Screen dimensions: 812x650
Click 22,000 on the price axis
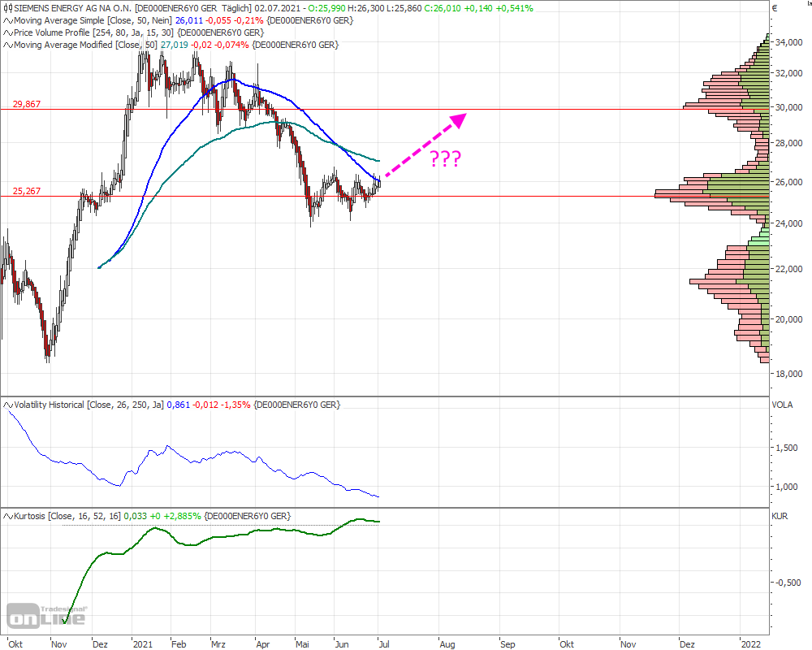(788, 269)
